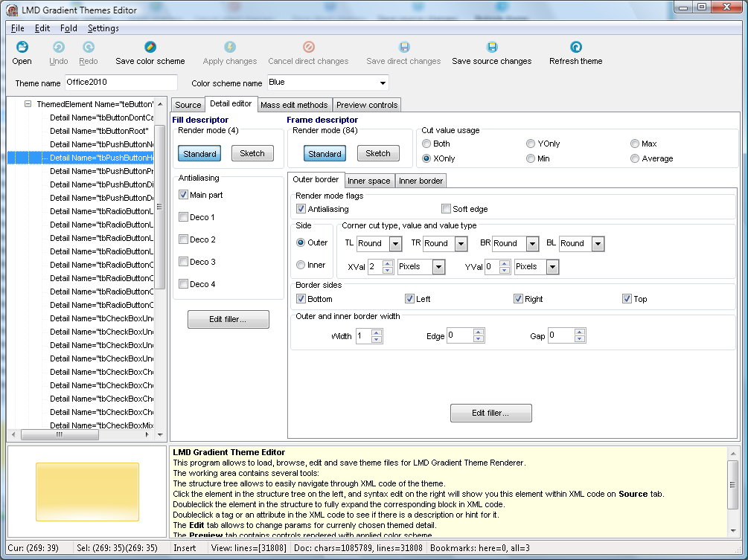The image size is (748, 560).
Task: Click the Save source changes icon
Action: (x=491, y=48)
